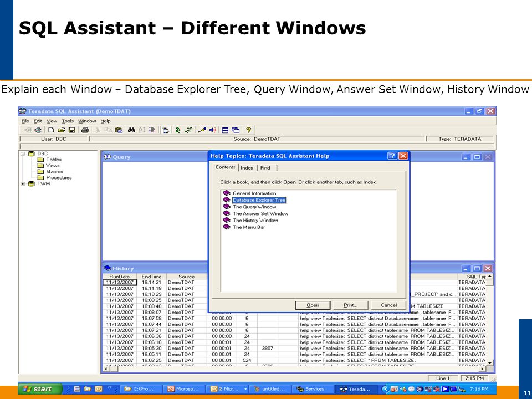The height and width of the screenshot is (399, 532).
Task: Click the History horizontal scrollbar left arrow
Action: coord(106,369)
